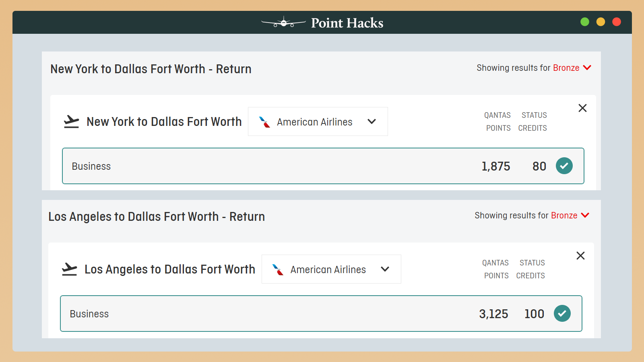Select the New York Business fare row
This screenshot has width=644, height=362.
(x=282, y=166)
